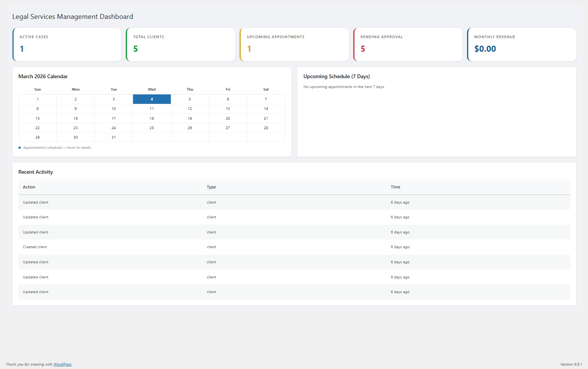Click the Action column header
This screenshot has width=588, height=369.
[29, 187]
